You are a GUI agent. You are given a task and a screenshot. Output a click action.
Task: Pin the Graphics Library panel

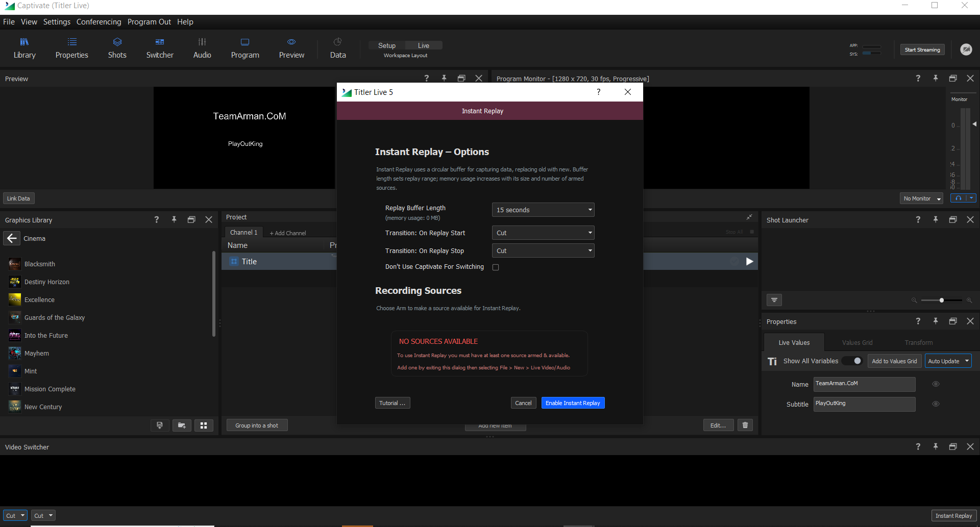click(x=174, y=219)
